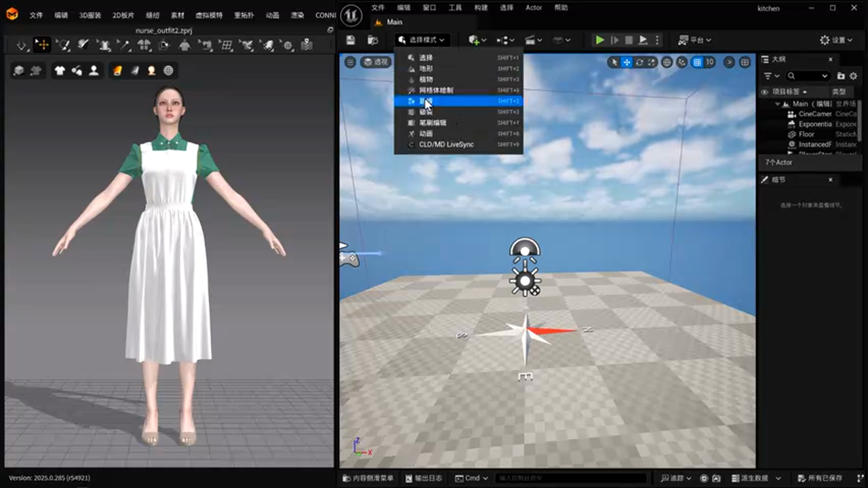This screenshot has height=488, width=868.
Task: Select the CineCamera actor's camera icon
Action: [x=791, y=113]
